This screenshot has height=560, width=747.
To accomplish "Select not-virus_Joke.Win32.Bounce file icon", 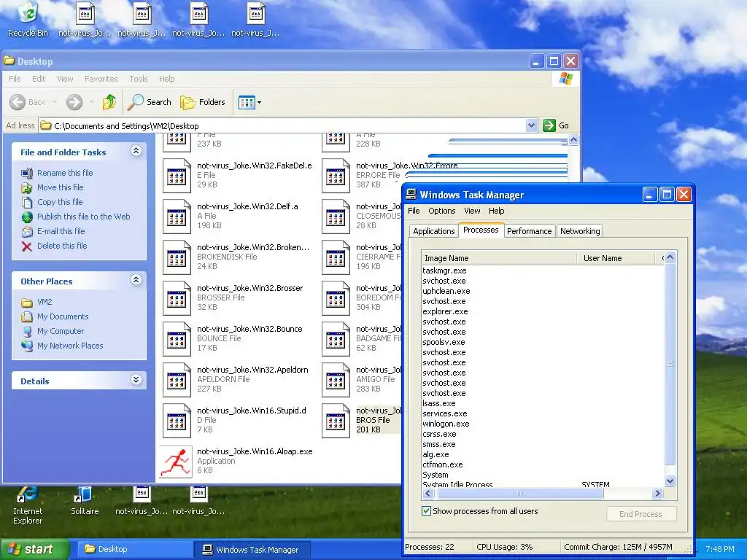I will tap(177, 340).
